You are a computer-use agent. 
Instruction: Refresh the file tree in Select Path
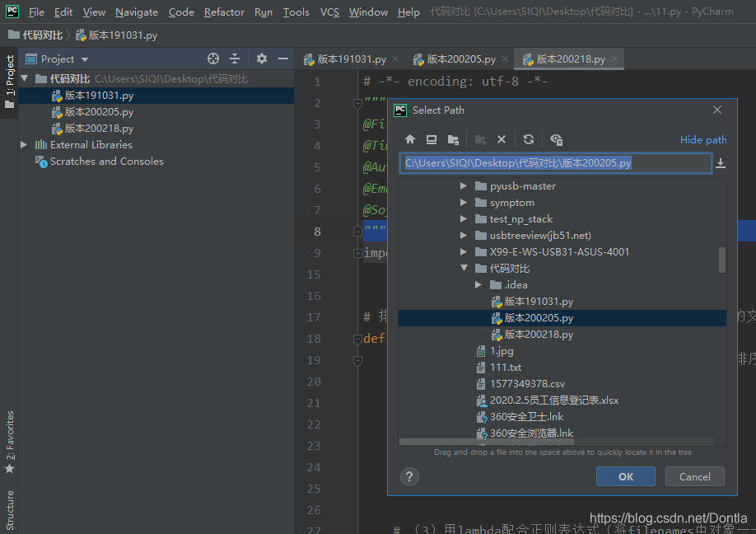(x=529, y=139)
